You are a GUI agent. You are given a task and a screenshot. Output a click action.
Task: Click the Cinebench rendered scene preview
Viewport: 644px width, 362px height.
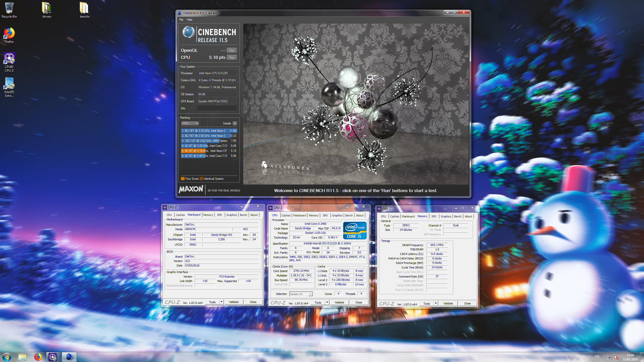(356, 104)
